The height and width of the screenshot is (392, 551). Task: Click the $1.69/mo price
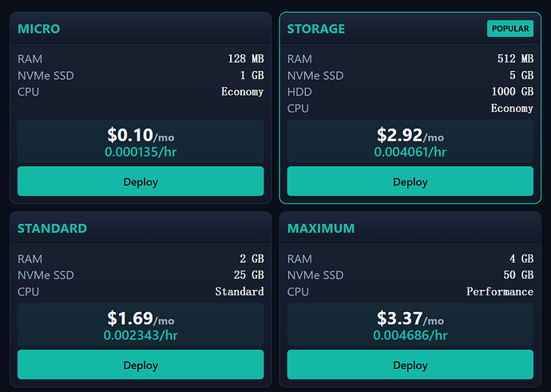(141, 319)
